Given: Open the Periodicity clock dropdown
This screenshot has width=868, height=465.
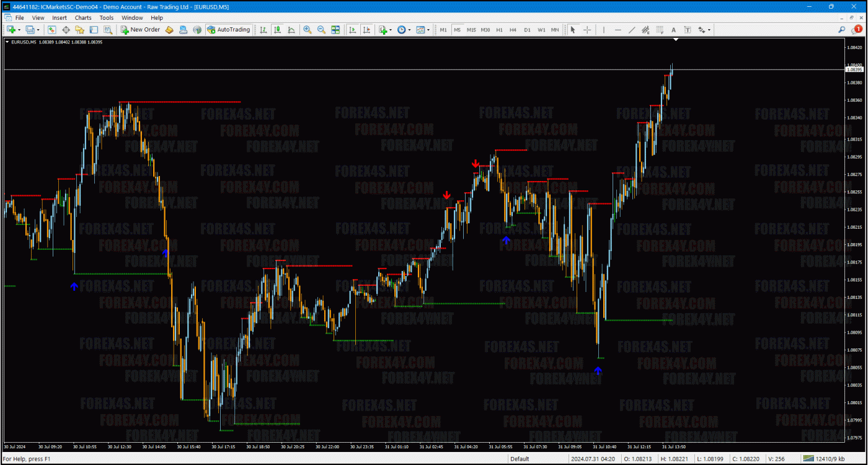Looking at the screenshot, I should (404, 30).
